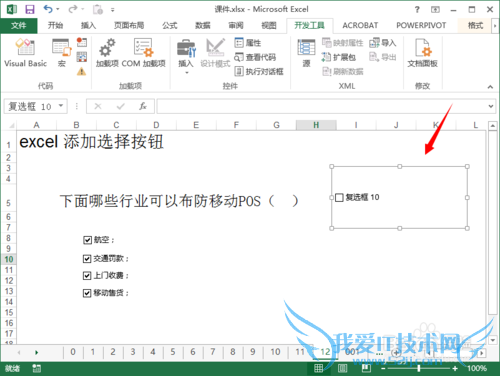
Task: Click 查看代码 view code
Action: (255, 57)
